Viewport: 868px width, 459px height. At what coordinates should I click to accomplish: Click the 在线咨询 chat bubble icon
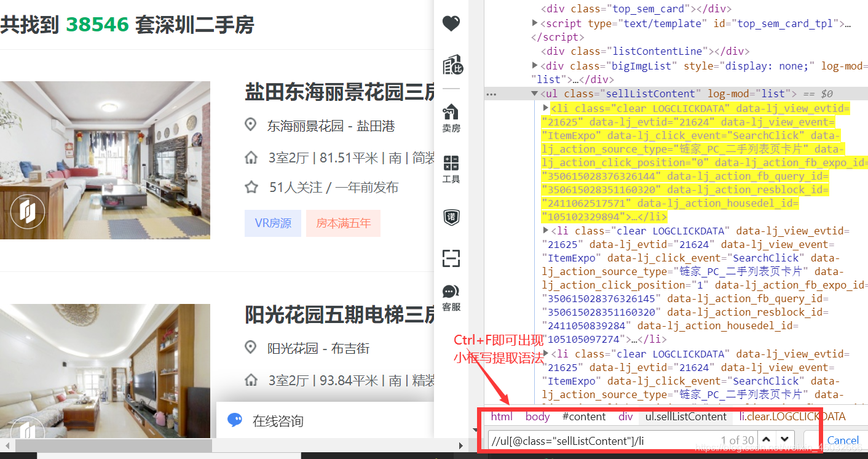click(234, 420)
